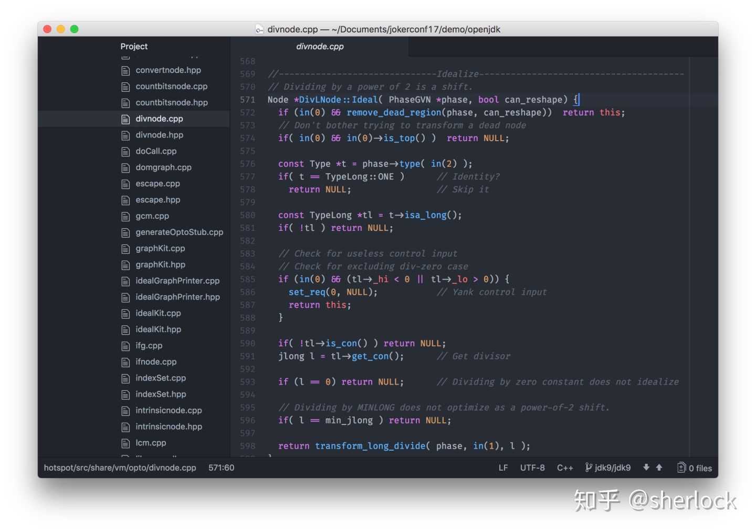Click the cursor position 571:60 indicator
Image resolution: width=756 pixels, height=532 pixels.
click(221, 468)
